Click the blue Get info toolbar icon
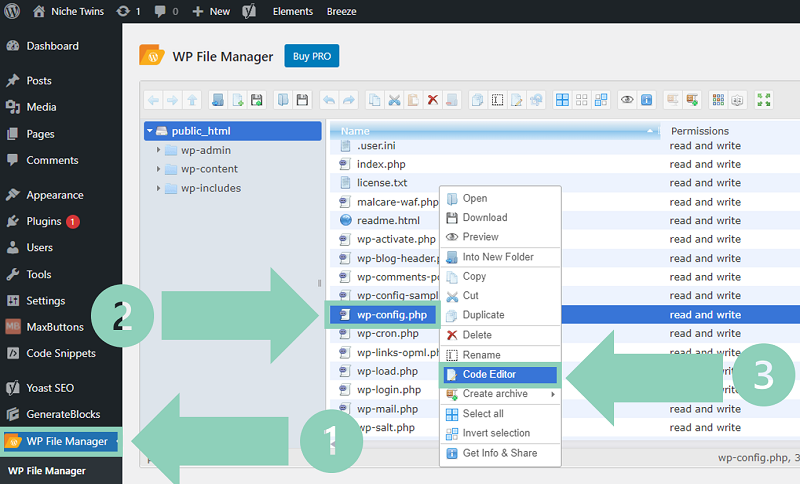800x484 pixels. point(646,100)
